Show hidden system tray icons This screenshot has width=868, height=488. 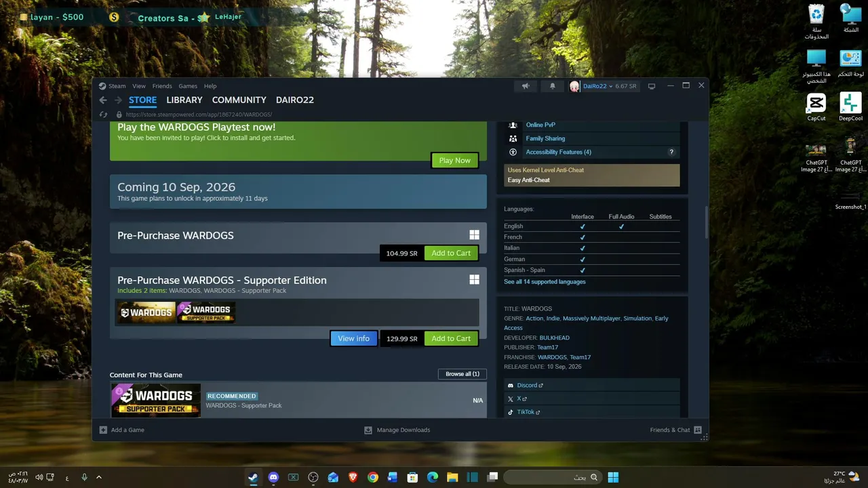[99, 477]
